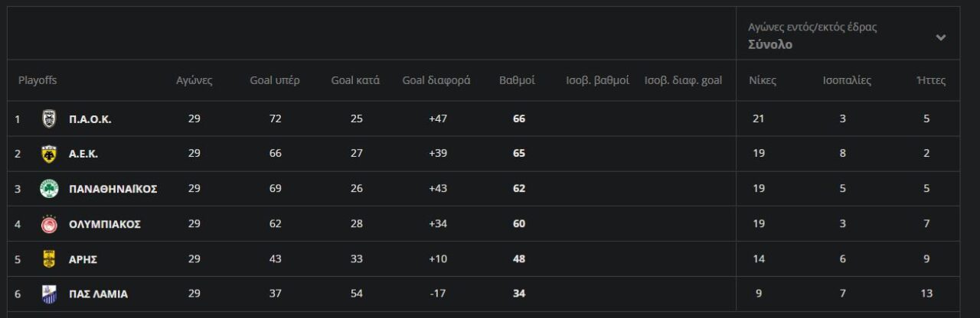Open the Α.Ε.Κ. team name link

[x=83, y=154]
